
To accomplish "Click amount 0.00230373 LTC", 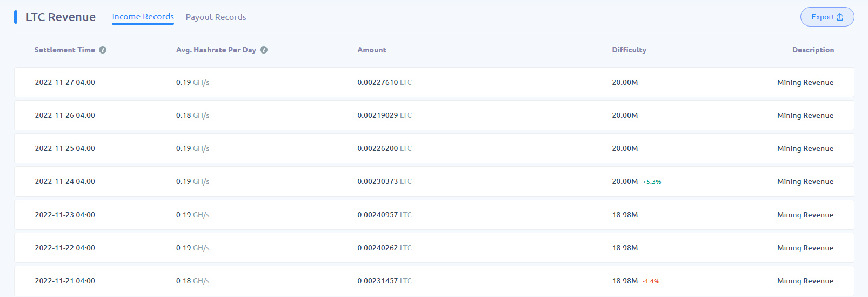I will (384, 181).
